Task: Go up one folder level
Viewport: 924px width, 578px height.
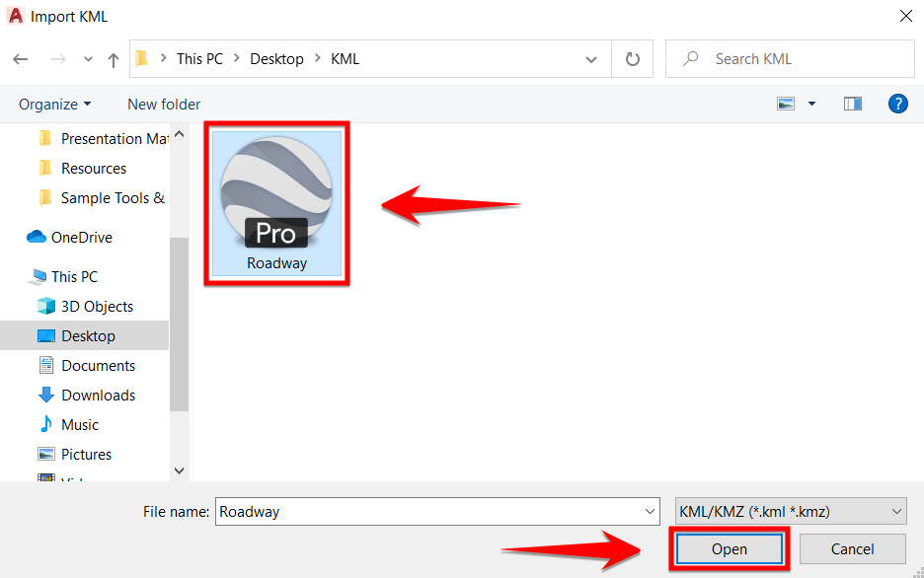Action: pos(113,59)
